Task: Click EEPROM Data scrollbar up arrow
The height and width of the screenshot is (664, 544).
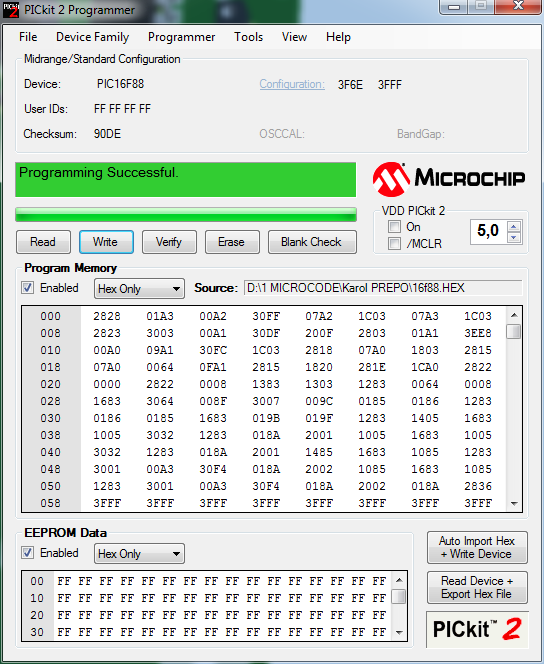Action: [399, 580]
